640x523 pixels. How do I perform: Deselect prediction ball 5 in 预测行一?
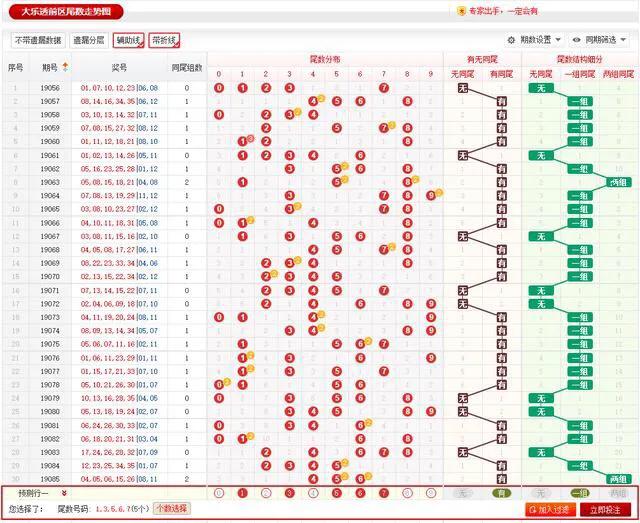click(337, 493)
